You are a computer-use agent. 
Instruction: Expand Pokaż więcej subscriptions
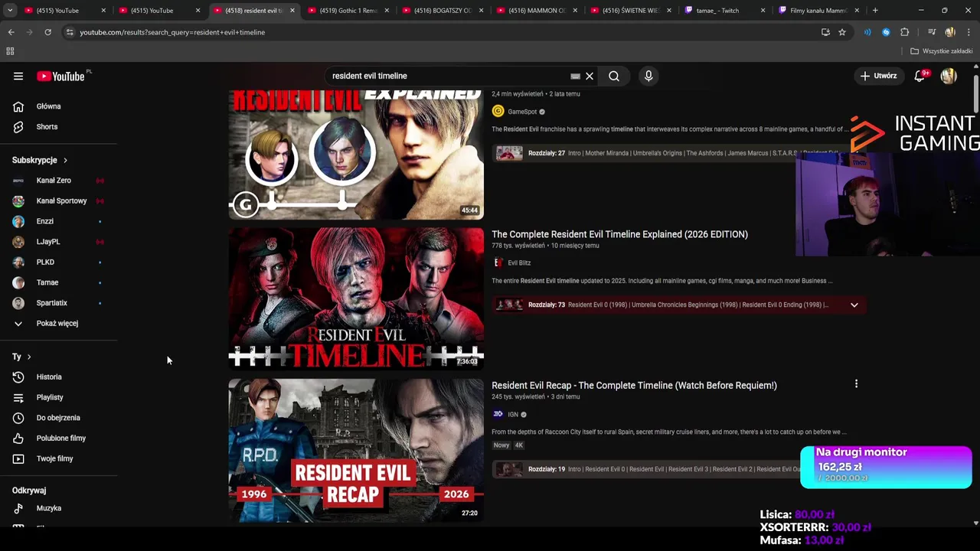pos(58,323)
